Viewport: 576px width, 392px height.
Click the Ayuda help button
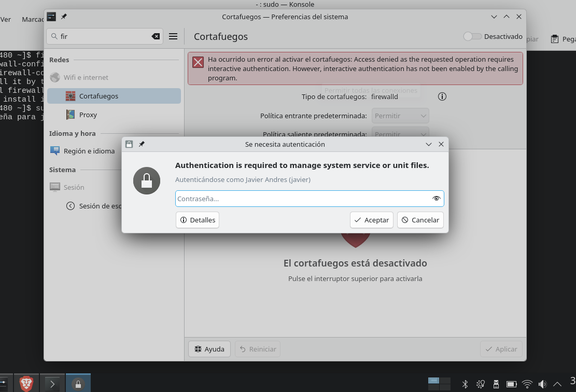209,349
